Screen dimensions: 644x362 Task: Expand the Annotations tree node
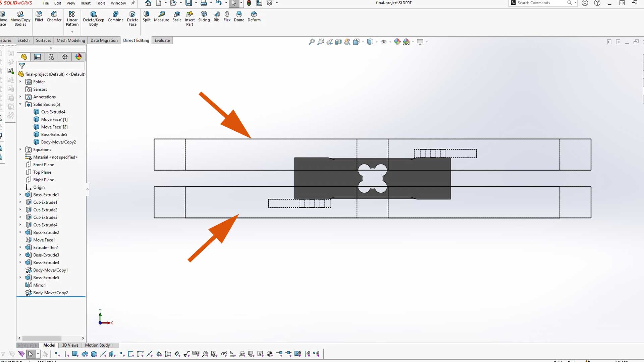(x=20, y=97)
